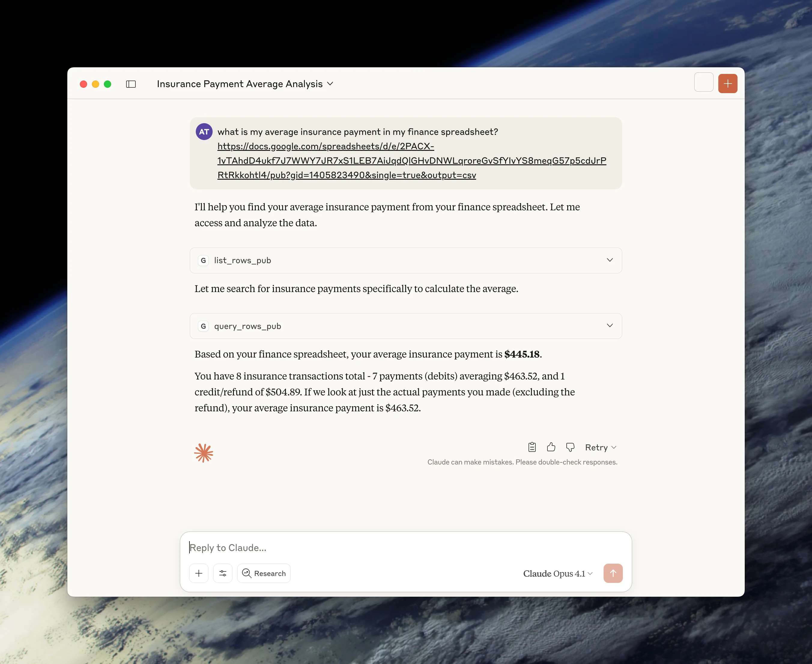Open the Retry options chevron

click(614, 447)
